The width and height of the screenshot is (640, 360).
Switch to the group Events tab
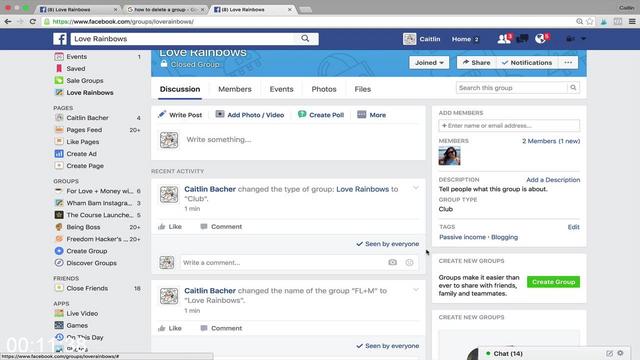(x=281, y=89)
